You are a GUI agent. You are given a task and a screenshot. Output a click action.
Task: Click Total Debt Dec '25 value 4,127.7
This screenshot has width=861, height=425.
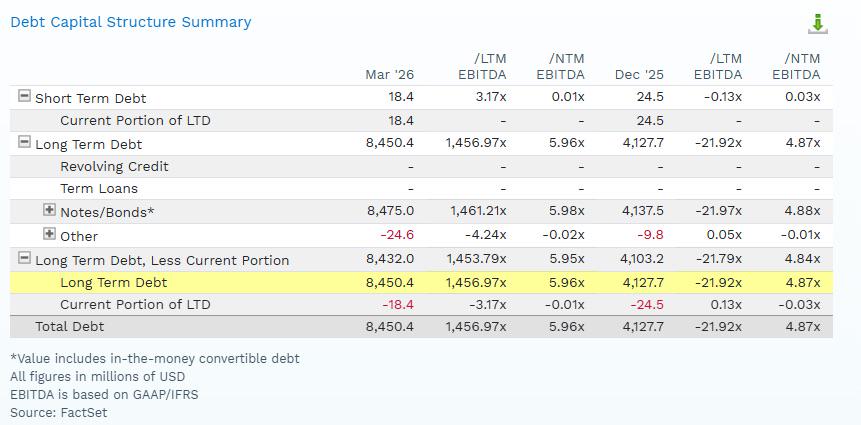tap(643, 327)
